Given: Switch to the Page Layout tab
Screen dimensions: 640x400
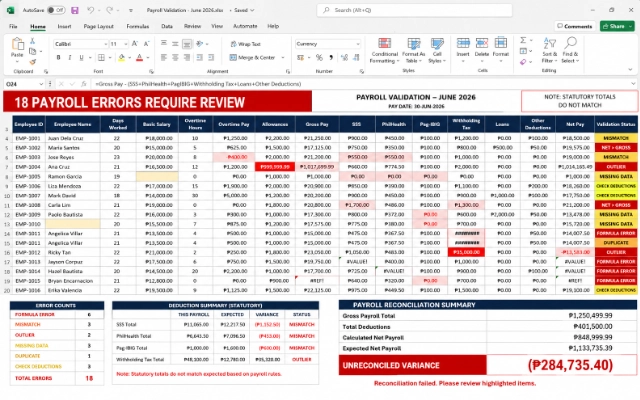Looking at the screenshot, I should [x=98, y=26].
